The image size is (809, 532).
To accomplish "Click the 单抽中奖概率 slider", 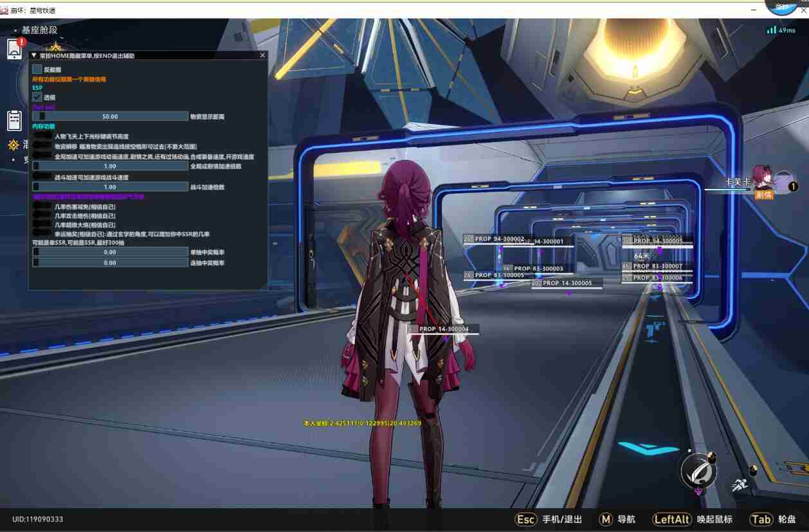I will click(x=110, y=252).
